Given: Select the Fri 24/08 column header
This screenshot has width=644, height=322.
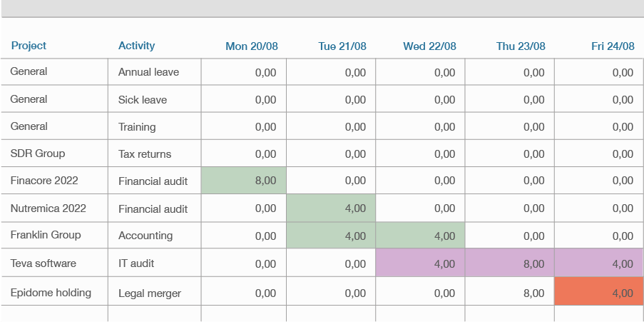Looking at the screenshot, I should (613, 46).
